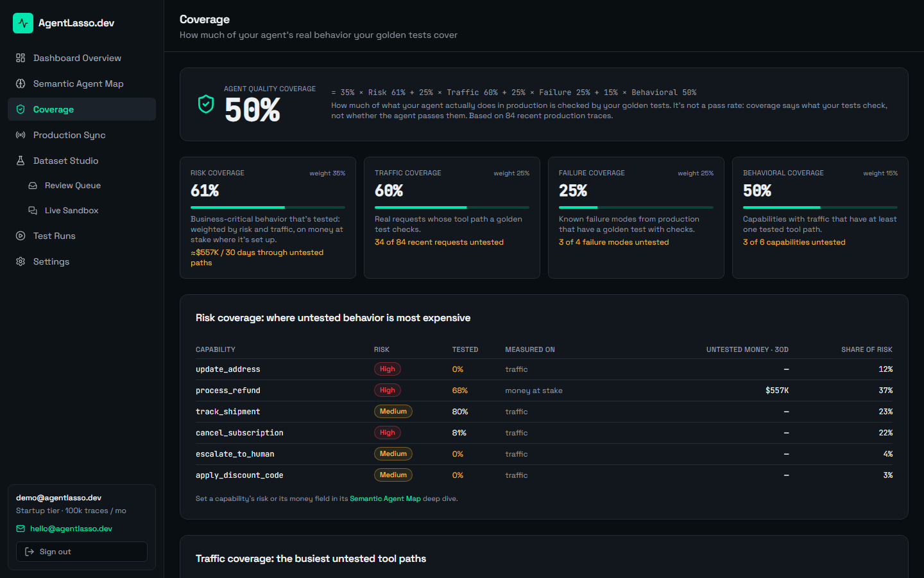
Task: Click the escalate_to_human capability
Action: click(x=235, y=454)
